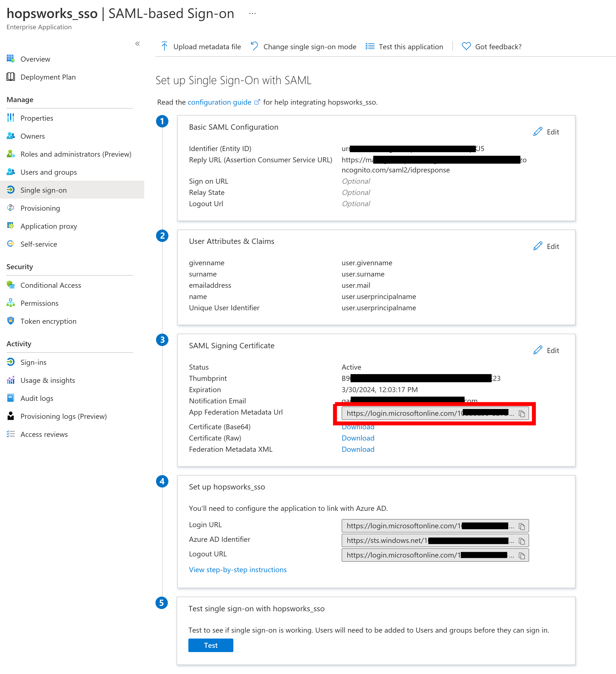
Task: Click the Upload metadata file arrow icon
Action: tap(164, 46)
